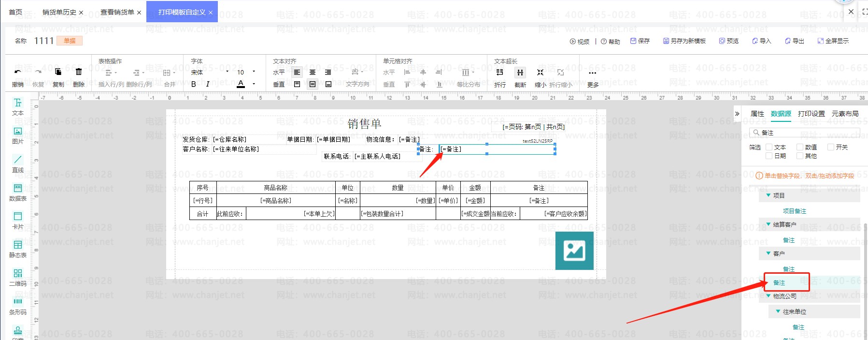Close the 打印模板自定义 tab
Screen dimensions: 868x340
pos(211,13)
